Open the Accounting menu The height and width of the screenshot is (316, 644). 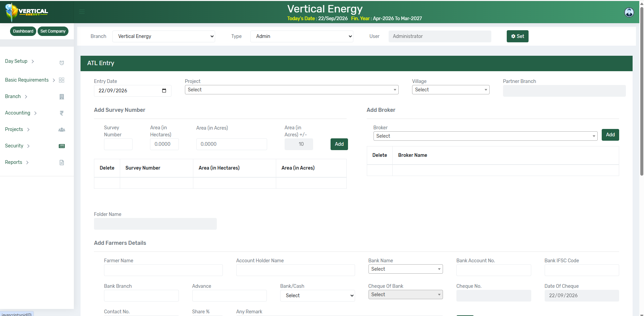[x=21, y=113]
